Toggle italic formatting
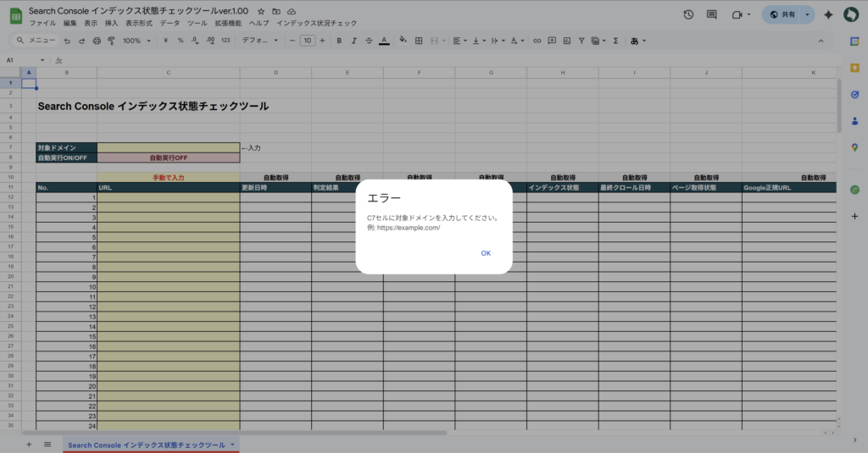This screenshot has height=453, width=868. click(354, 41)
